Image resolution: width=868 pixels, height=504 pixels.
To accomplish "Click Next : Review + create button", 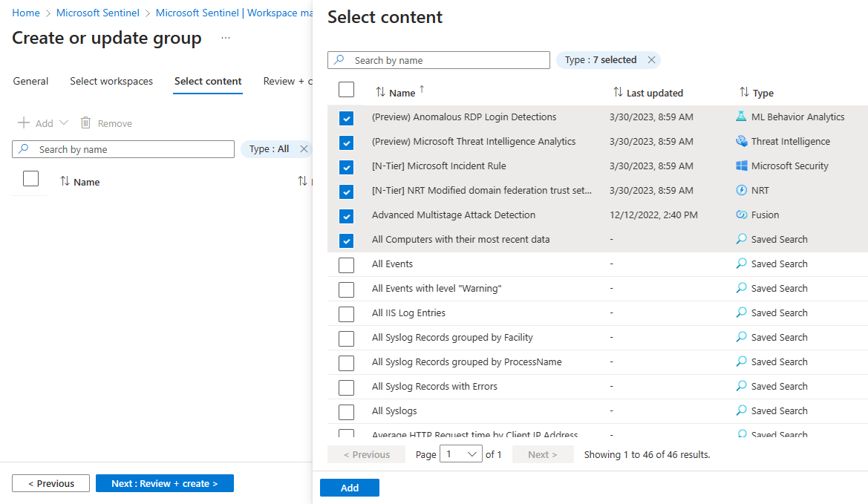I will click(x=164, y=483).
